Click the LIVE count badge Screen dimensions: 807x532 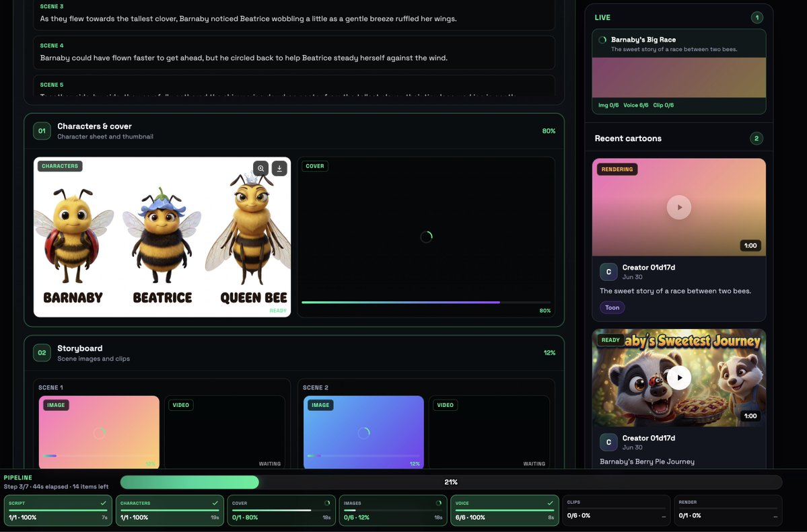(x=757, y=17)
